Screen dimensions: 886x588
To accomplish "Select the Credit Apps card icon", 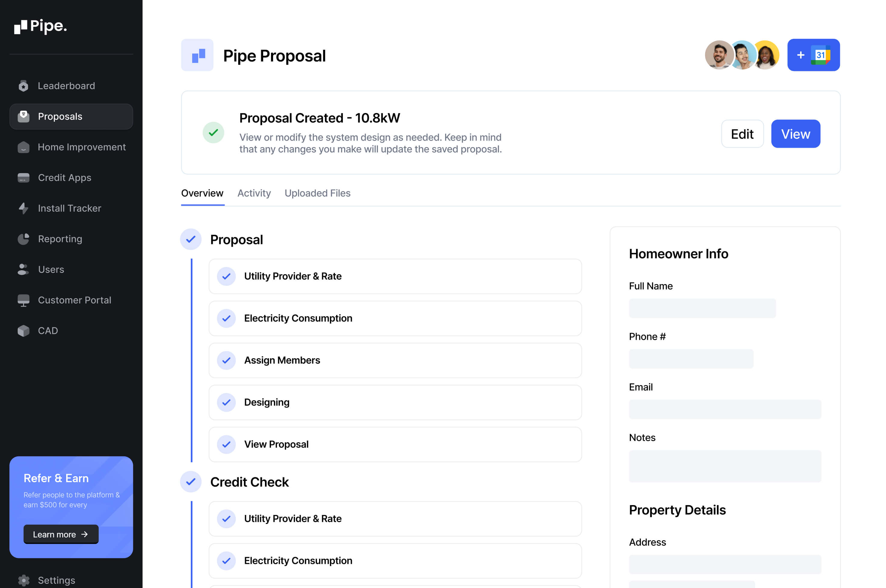I will pos(23,178).
